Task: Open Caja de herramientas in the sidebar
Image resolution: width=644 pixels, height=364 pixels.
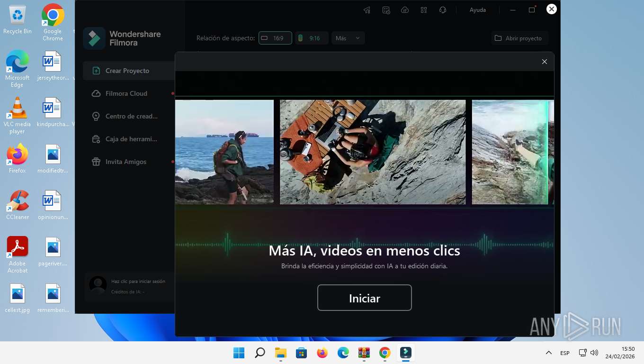Action: click(129, 139)
